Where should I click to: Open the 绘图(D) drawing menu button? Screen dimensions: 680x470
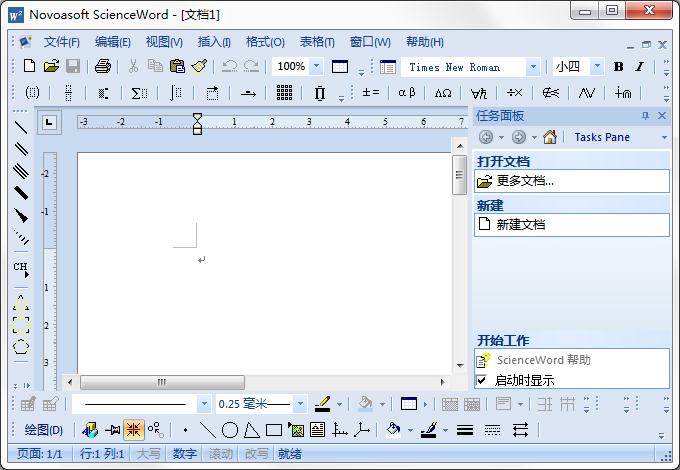(x=43, y=430)
